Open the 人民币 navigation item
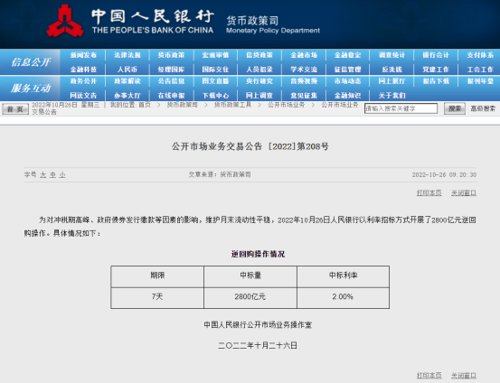This screenshot has width=500, height=383. (127, 69)
